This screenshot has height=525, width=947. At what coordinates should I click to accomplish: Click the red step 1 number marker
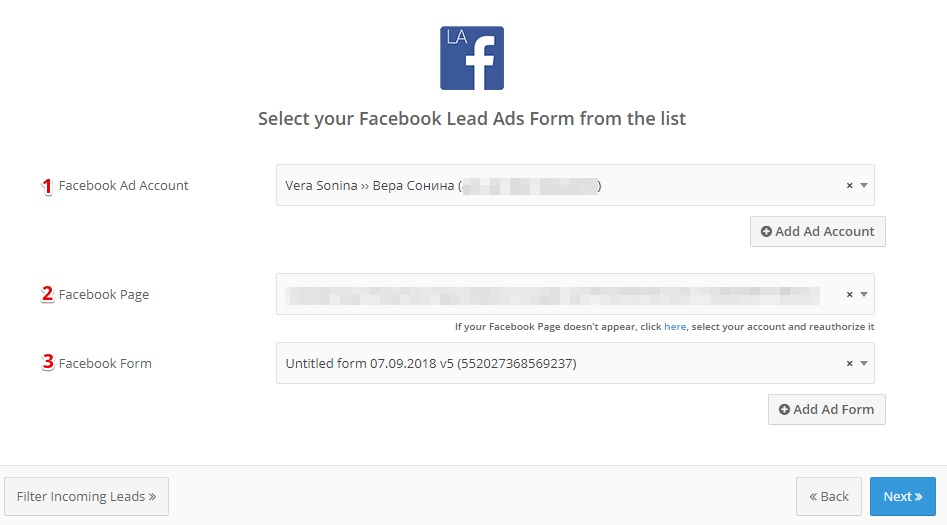47,187
